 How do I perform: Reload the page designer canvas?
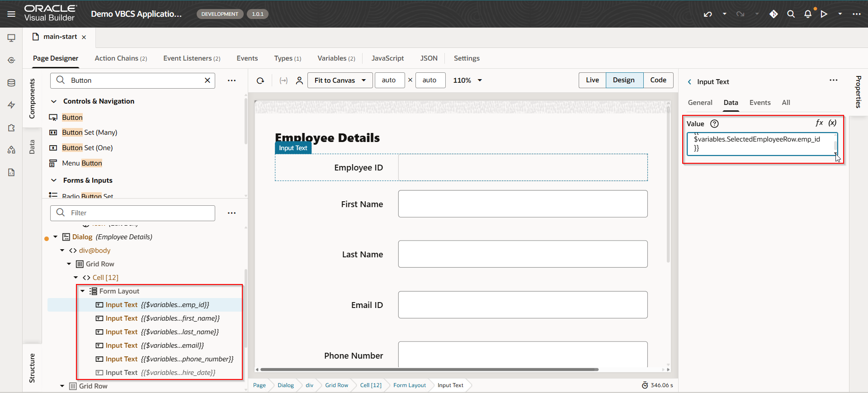click(260, 80)
